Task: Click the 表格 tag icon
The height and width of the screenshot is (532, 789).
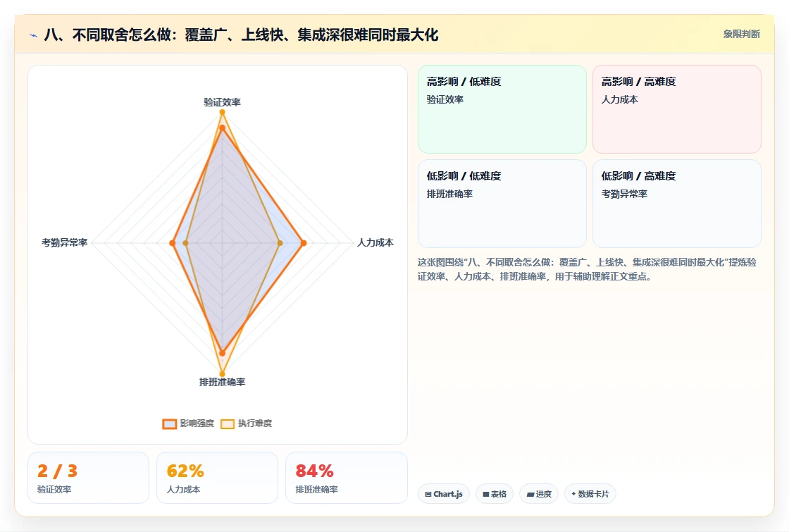Action: [x=485, y=494]
